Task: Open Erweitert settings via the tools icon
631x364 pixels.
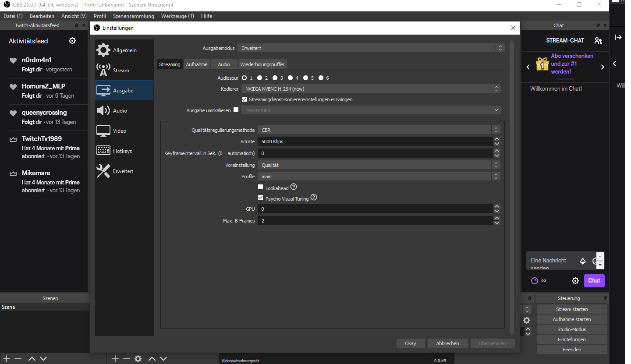Action: tap(103, 171)
